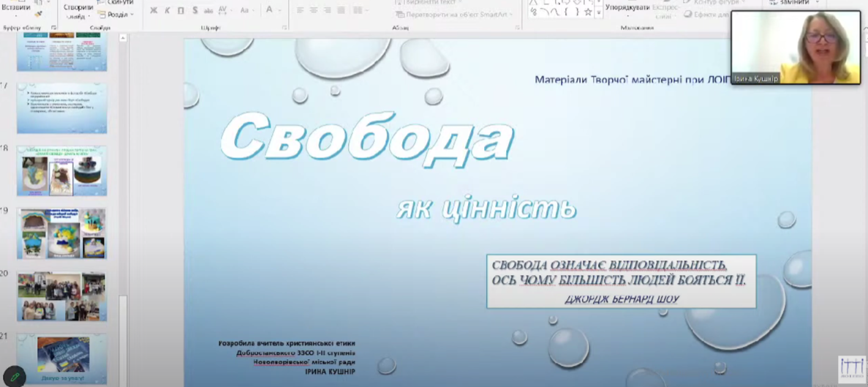The width and height of the screenshot is (868, 387).
Task: Click the Bold (Ж) formatting icon
Action: [x=154, y=11]
